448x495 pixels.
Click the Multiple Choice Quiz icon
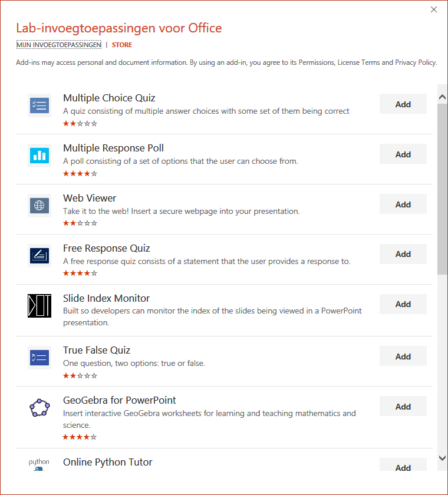point(39,105)
